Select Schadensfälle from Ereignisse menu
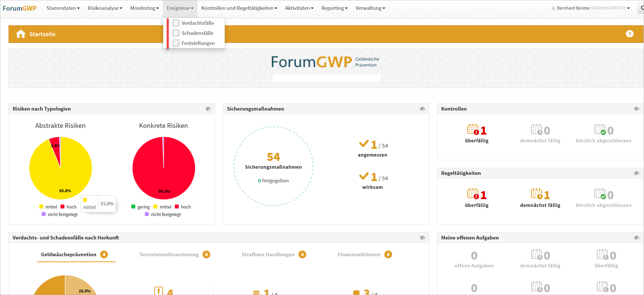This screenshot has width=644, height=295. point(197,33)
